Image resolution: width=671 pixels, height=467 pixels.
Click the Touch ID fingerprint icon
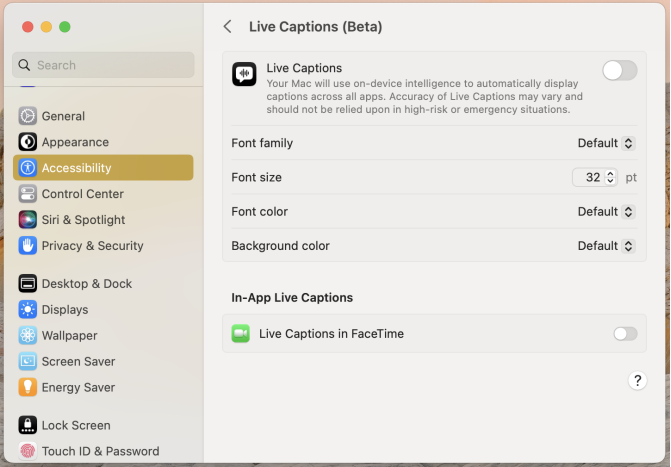tap(28, 451)
